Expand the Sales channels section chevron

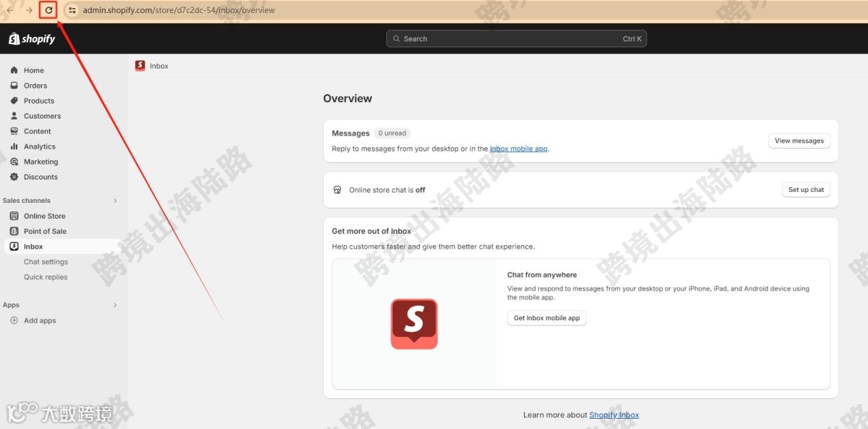pos(115,201)
